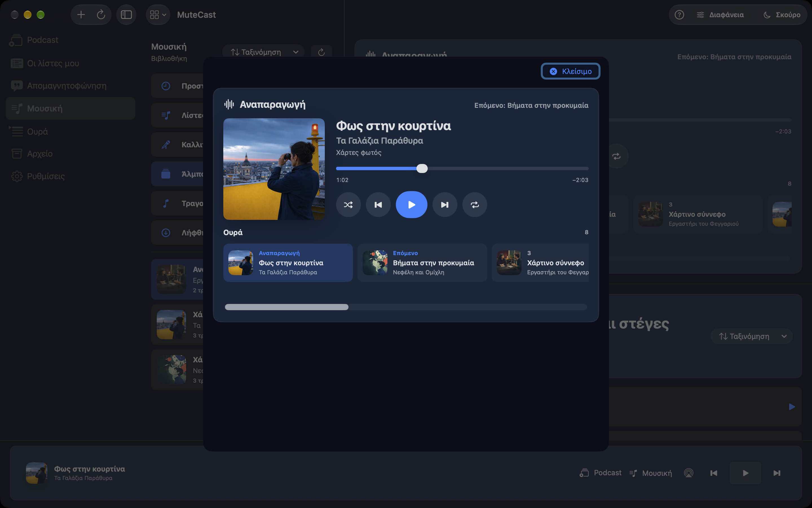This screenshot has width=812, height=508.
Task: Toggle shuffle in the player dialog
Action: pyautogui.click(x=348, y=205)
